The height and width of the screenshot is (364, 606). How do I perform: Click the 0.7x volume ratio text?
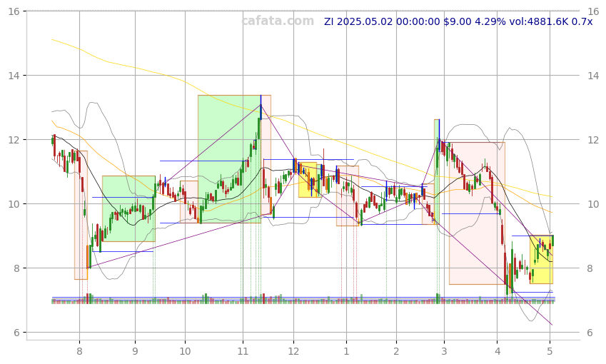click(x=582, y=21)
